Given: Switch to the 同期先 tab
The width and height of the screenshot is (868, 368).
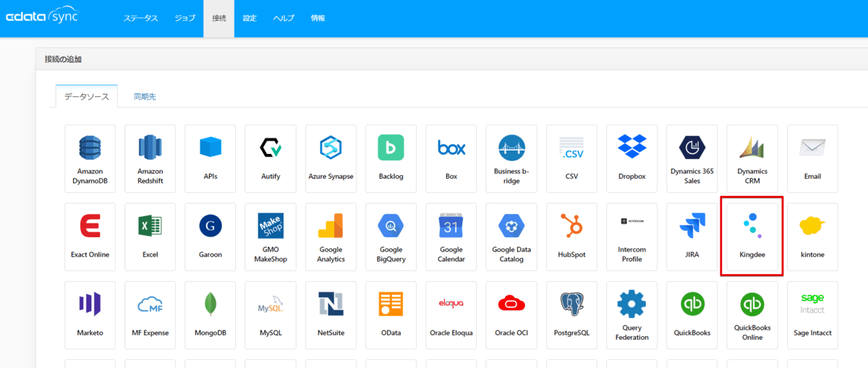Looking at the screenshot, I should point(145,96).
